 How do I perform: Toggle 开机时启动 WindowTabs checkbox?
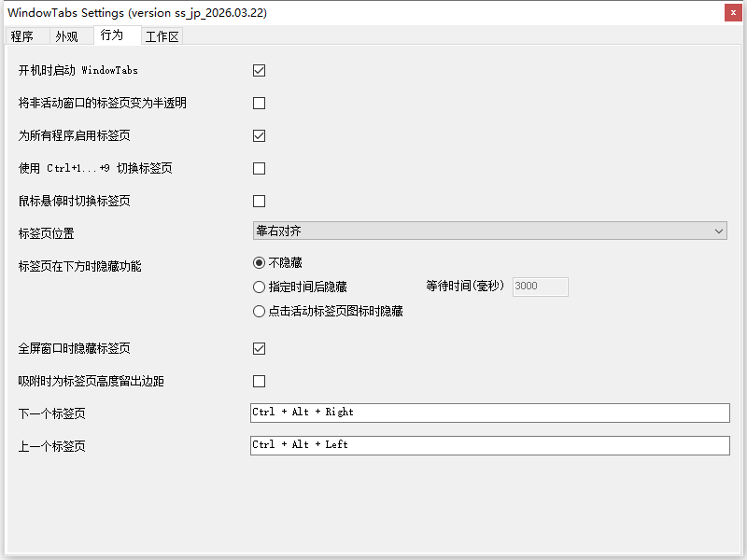259,70
